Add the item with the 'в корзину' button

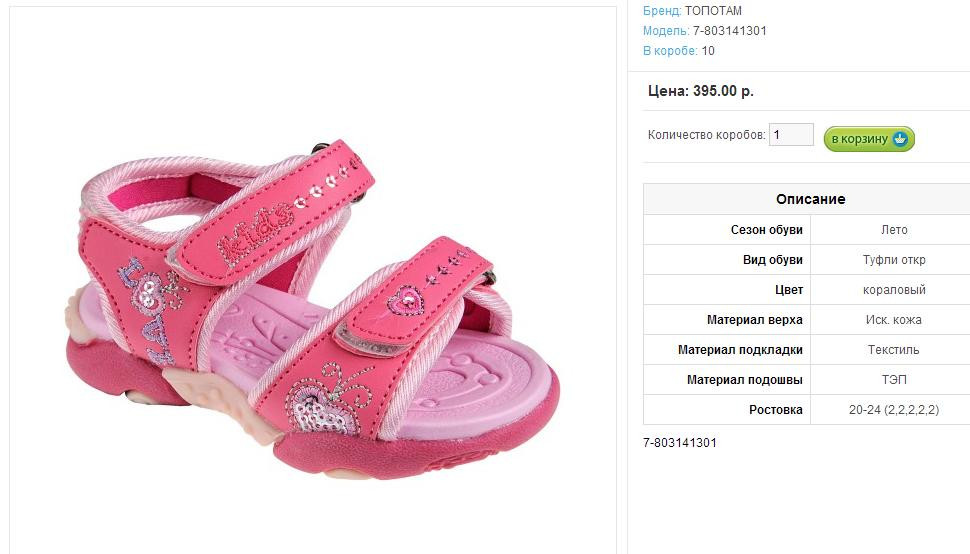click(x=869, y=138)
